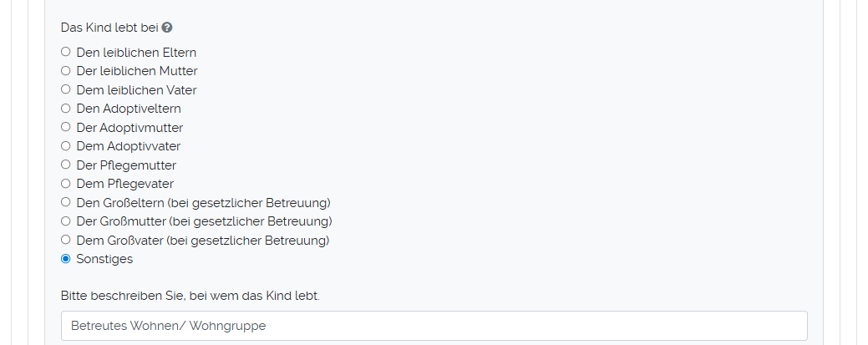Focus the 'Betreutes Wohnen/ Wohngruppe' text field
Screen dimensions: 868x345
click(x=434, y=326)
